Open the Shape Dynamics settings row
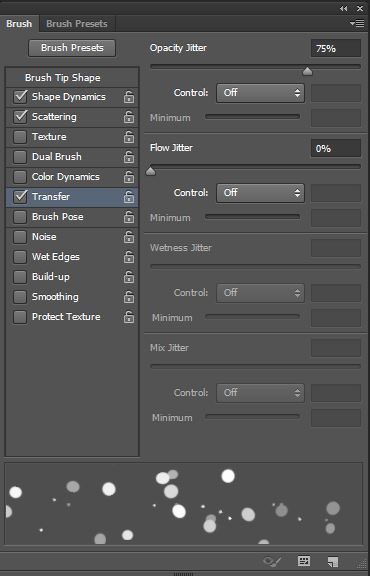Image resolution: width=370 pixels, height=576 pixels. click(x=72, y=97)
